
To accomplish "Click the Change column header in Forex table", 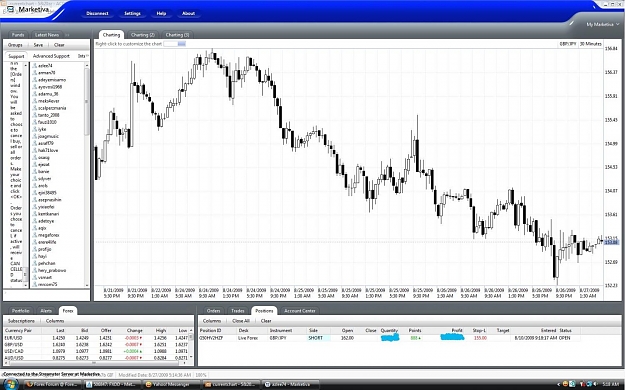I will point(134,331).
